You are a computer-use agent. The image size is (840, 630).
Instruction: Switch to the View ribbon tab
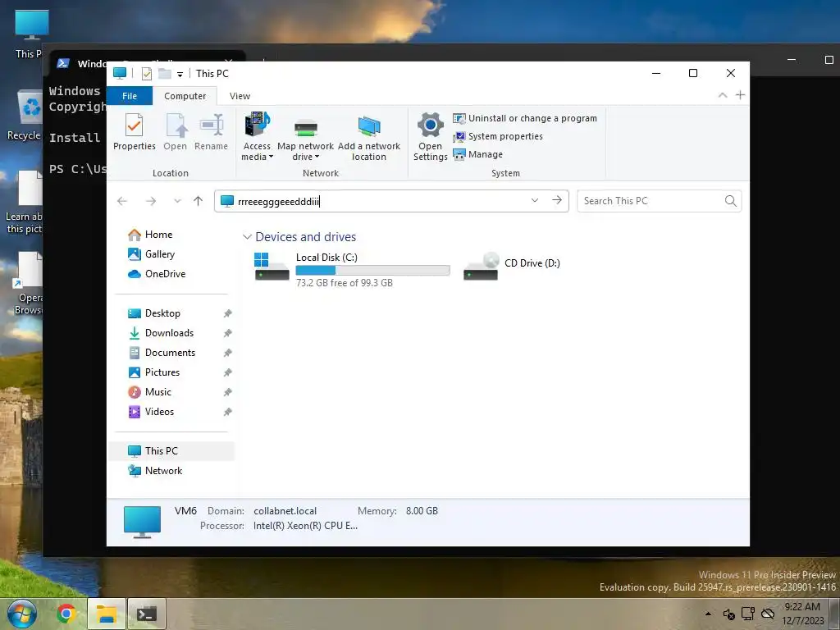pos(240,96)
